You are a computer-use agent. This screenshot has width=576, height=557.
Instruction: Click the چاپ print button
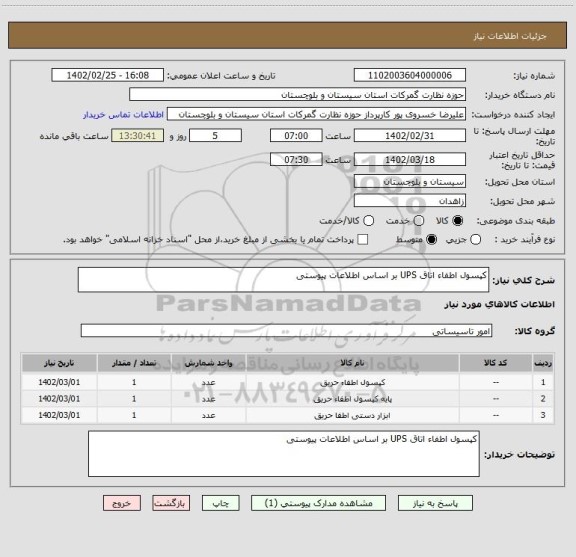220,503
